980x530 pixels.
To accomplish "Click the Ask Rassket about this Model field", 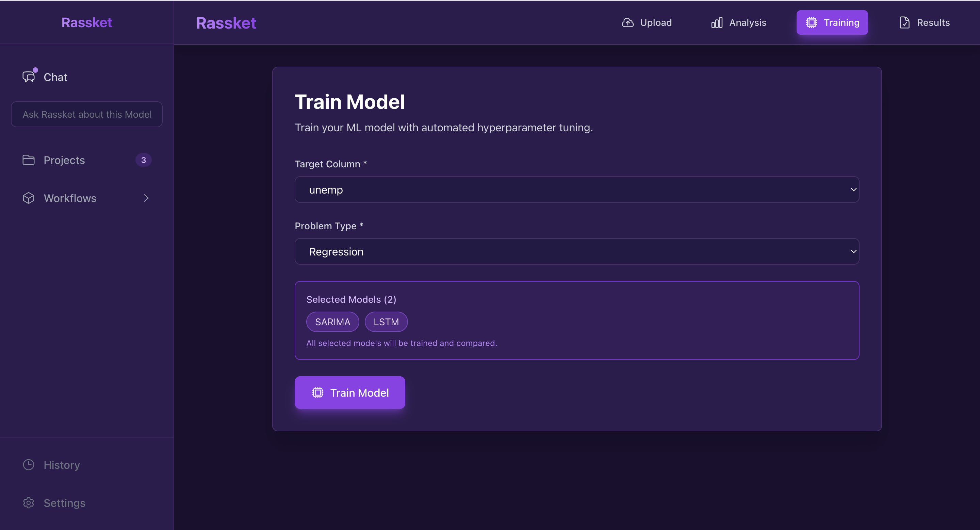I will coord(86,114).
